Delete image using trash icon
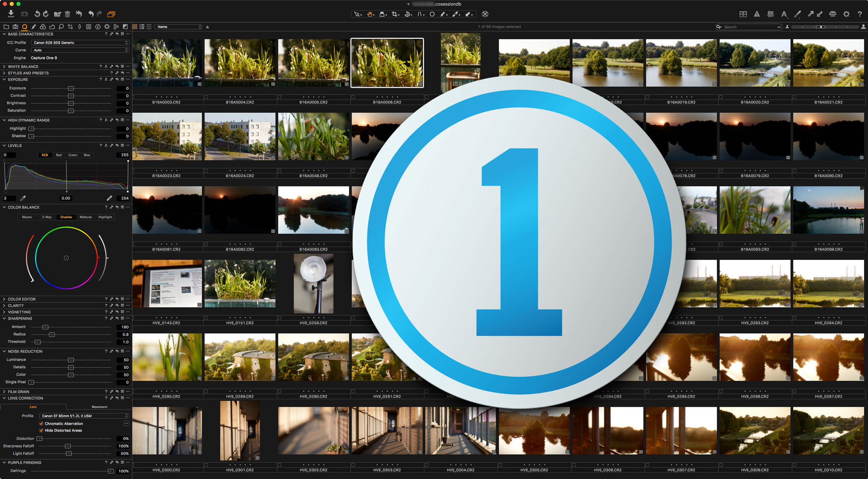The width and height of the screenshot is (868, 479). [67, 14]
